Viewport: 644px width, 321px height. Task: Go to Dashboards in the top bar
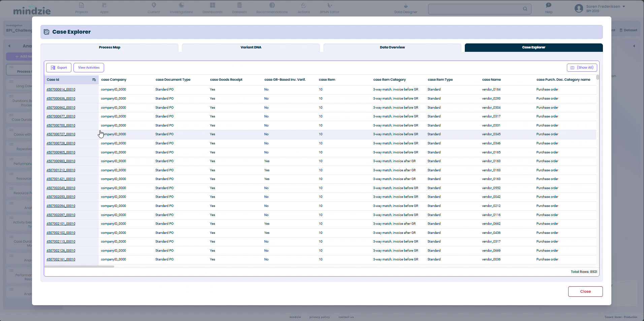pos(212,8)
